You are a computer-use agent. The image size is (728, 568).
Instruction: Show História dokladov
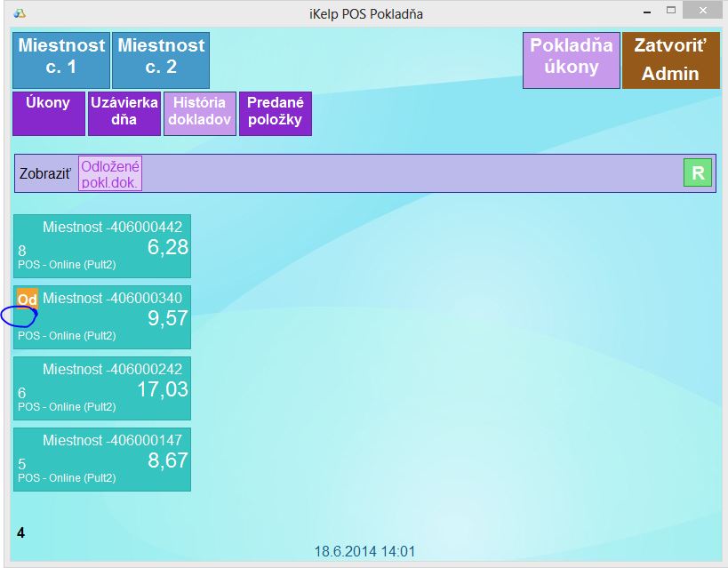(200, 113)
